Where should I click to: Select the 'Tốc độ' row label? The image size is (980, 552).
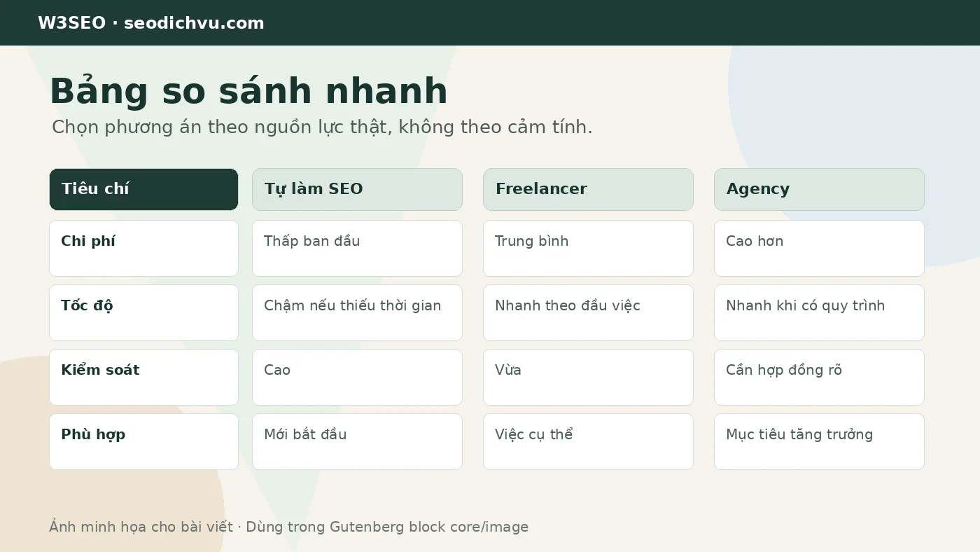[x=143, y=312]
